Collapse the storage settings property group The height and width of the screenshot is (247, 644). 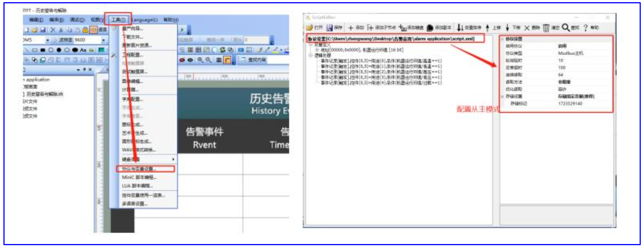point(502,96)
